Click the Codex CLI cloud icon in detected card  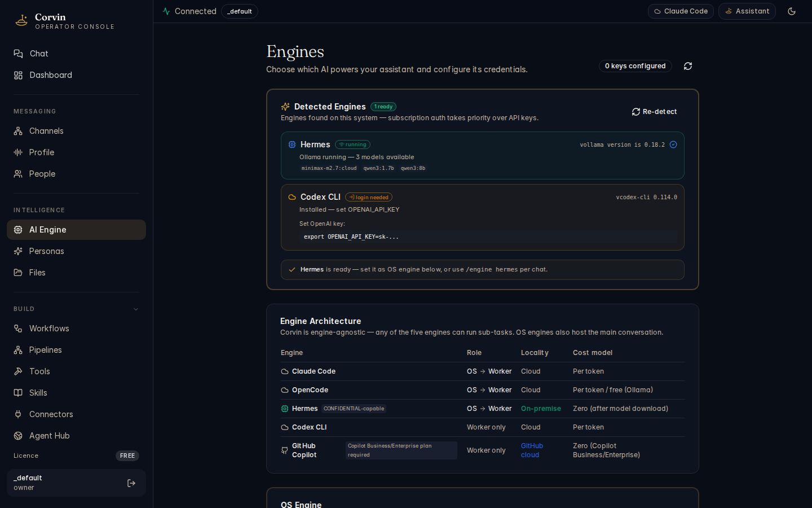coord(292,197)
